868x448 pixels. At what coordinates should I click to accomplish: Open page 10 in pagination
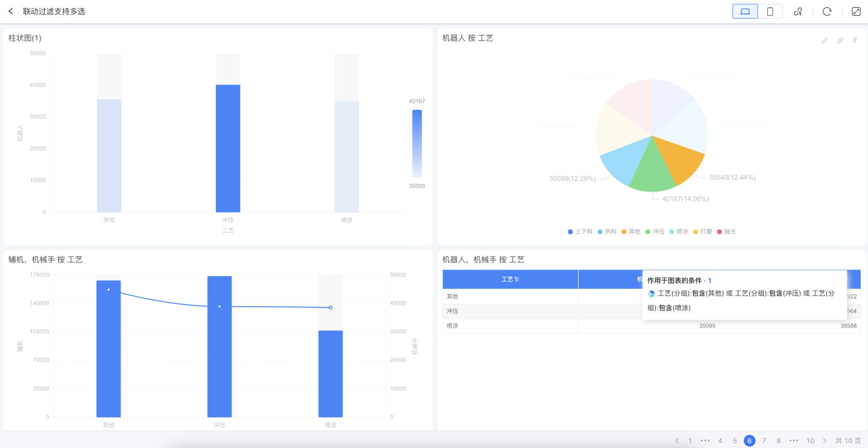(x=810, y=441)
